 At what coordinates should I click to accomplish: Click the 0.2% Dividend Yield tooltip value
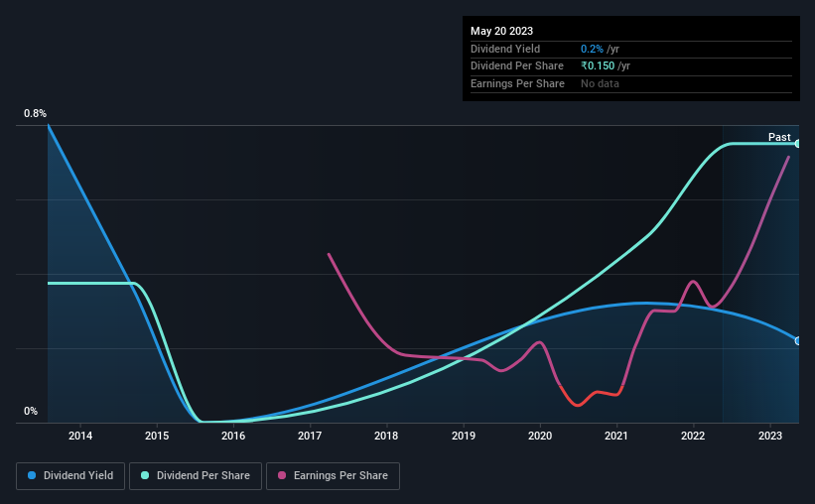click(x=592, y=49)
